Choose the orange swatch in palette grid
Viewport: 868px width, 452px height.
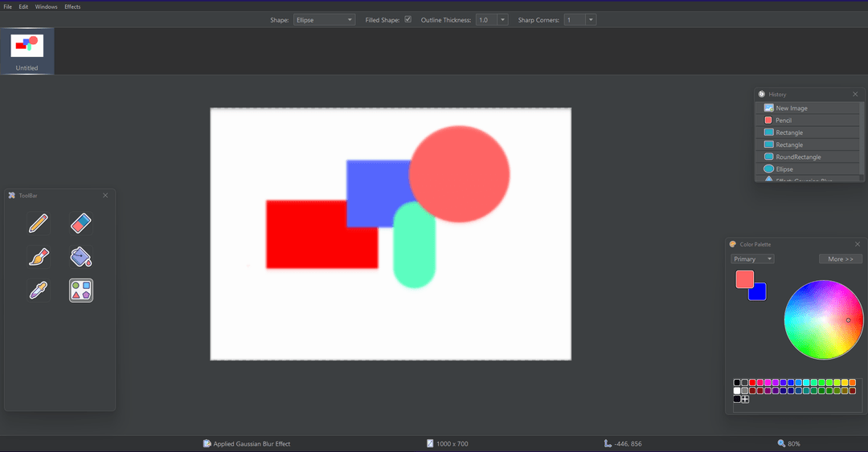coord(853,382)
